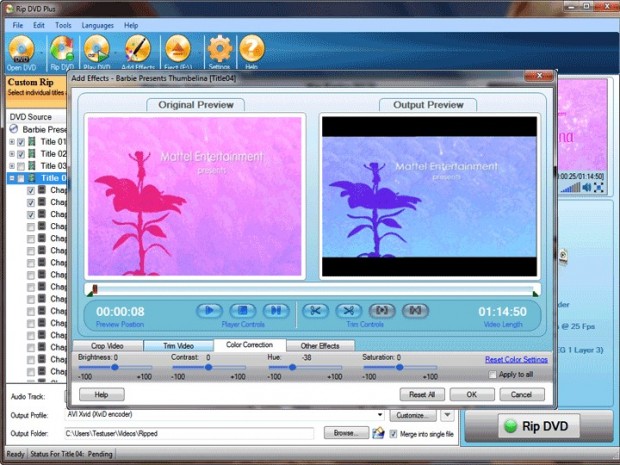Click the Hue slider handle
The image size is (620, 465).
coord(292,367)
